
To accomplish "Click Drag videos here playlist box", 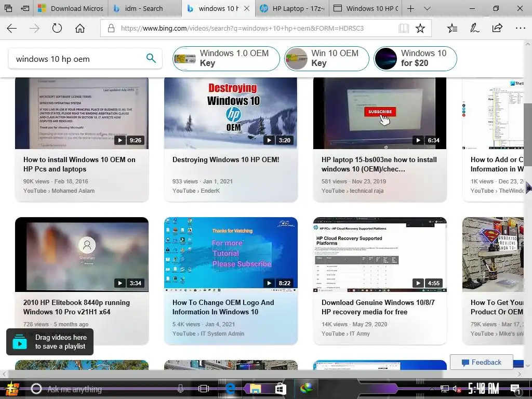I will coord(50,342).
